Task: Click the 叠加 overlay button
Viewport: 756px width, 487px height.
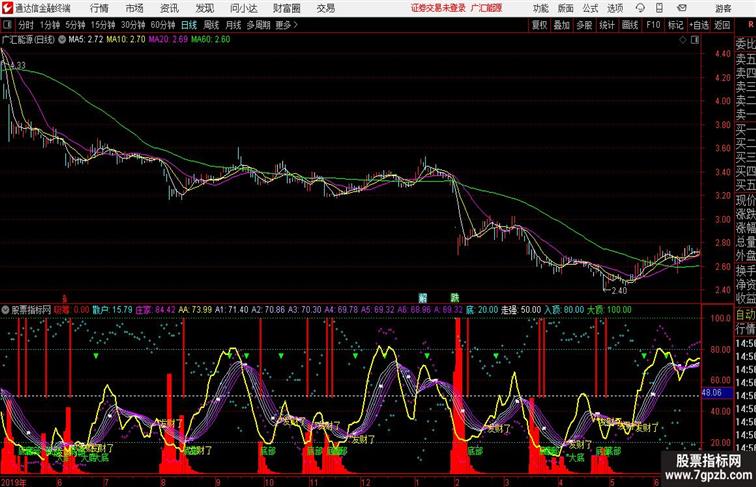Action: pos(562,25)
